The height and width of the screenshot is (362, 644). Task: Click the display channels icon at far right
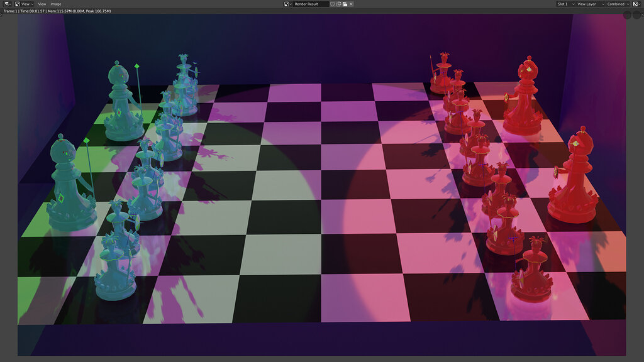click(x=635, y=4)
